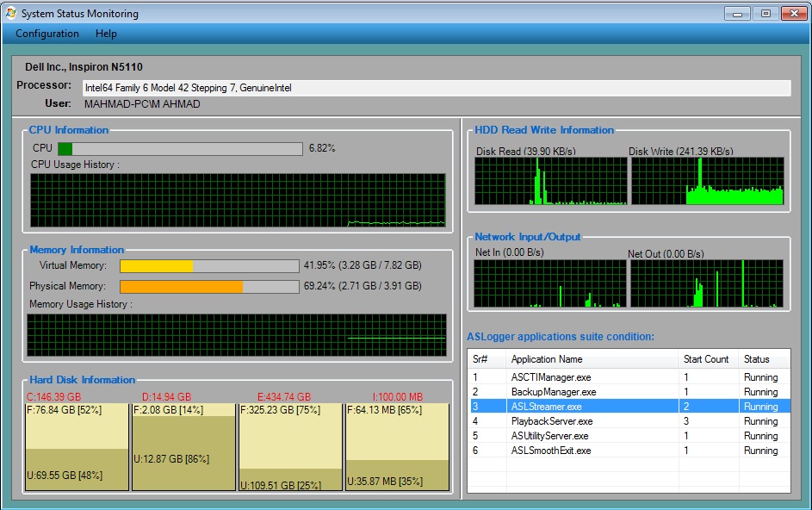The width and height of the screenshot is (812, 510).
Task: Click the System Status Monitoring window icon
Action: coord(9,13)
